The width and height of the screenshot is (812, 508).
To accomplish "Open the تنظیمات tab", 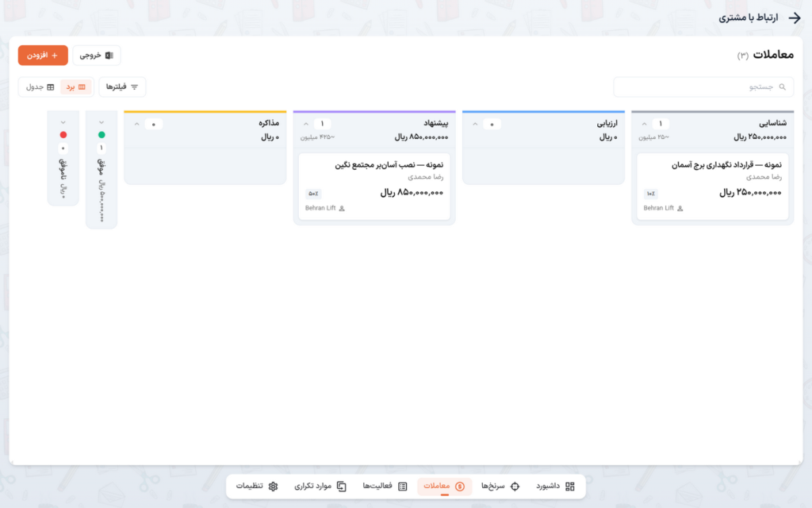I will pos(257,487).
